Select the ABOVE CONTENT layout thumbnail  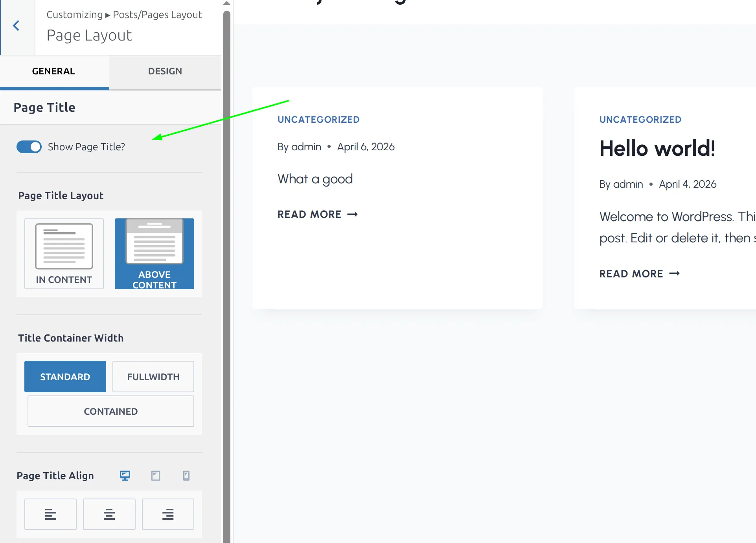point(154,254)
